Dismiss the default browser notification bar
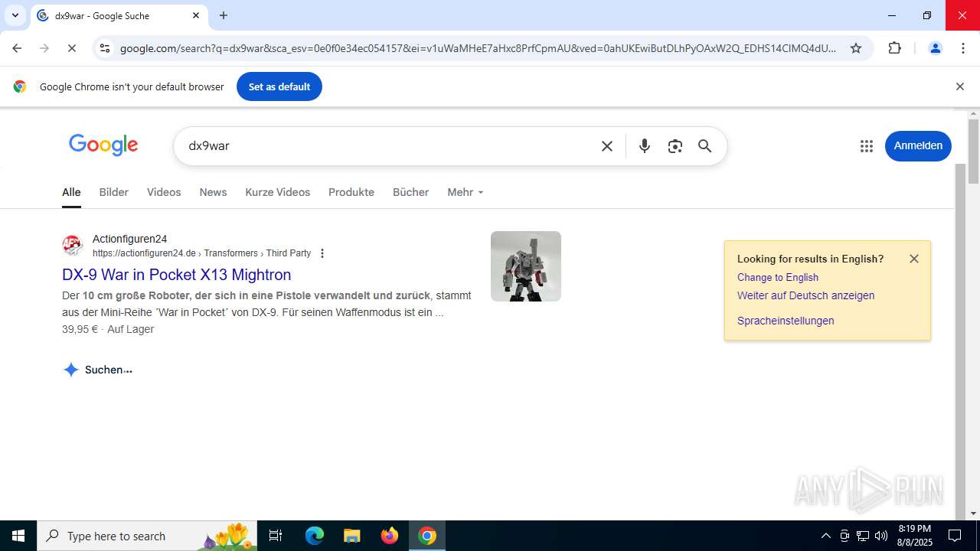 click(x=959, y=86)
